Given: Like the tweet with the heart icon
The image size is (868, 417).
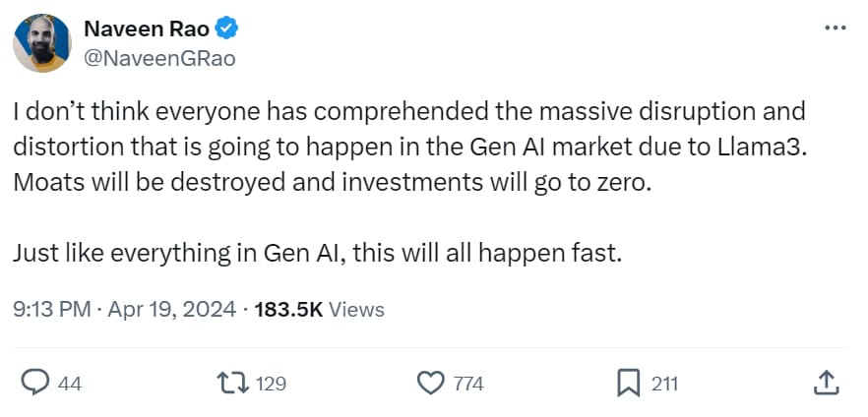Looking at the screenshot, I should pos(430,383).
